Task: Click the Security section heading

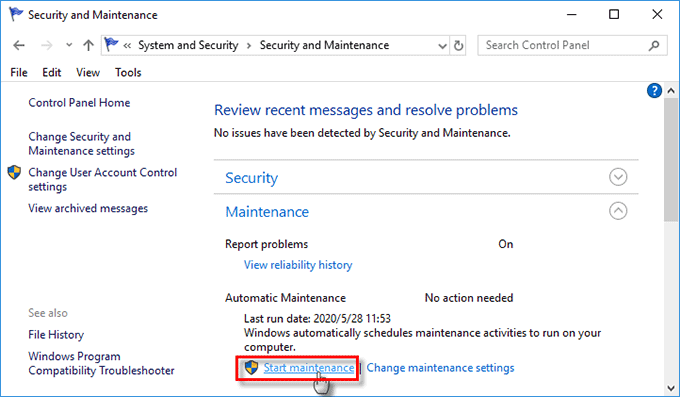Action: click(x=252, y=178)
